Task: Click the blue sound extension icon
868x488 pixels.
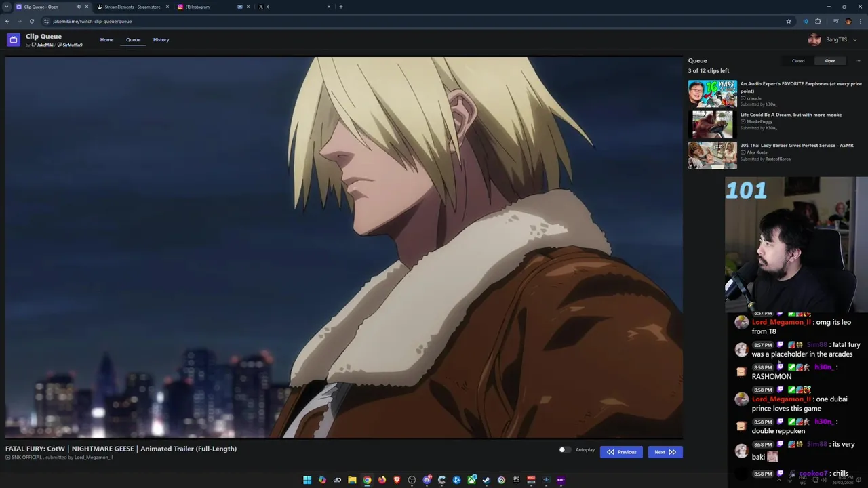Action: [805, 21]
